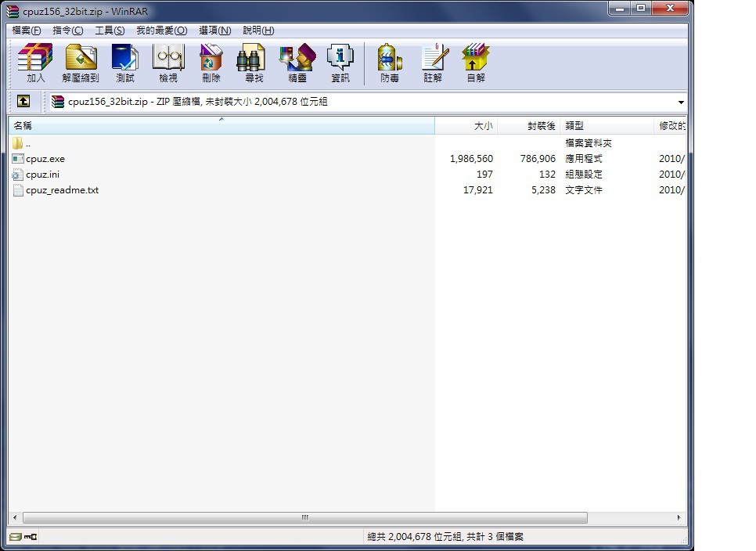Select the cpuz.ini file name

(42, 175)
